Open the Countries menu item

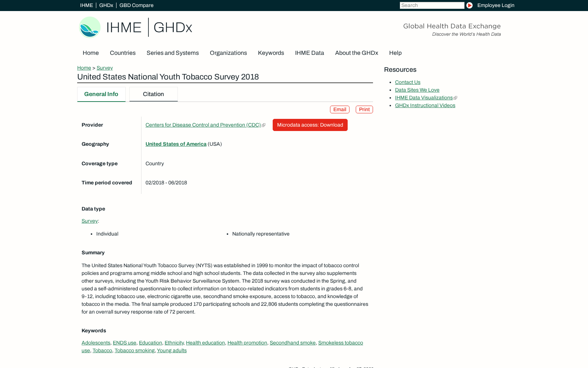tap(123, 53)
